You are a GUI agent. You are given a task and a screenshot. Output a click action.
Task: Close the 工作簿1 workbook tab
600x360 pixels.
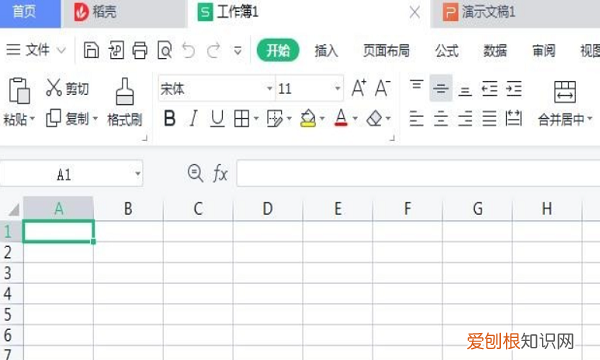(x=415, y=13)
